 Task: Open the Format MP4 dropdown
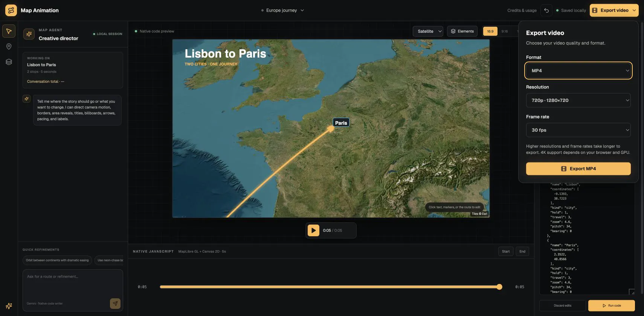click(x=578, y=71)
